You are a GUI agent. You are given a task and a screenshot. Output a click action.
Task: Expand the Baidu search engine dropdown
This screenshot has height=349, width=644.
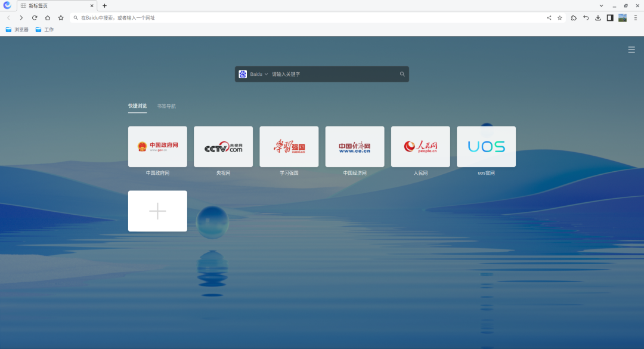tap(259, 74)
